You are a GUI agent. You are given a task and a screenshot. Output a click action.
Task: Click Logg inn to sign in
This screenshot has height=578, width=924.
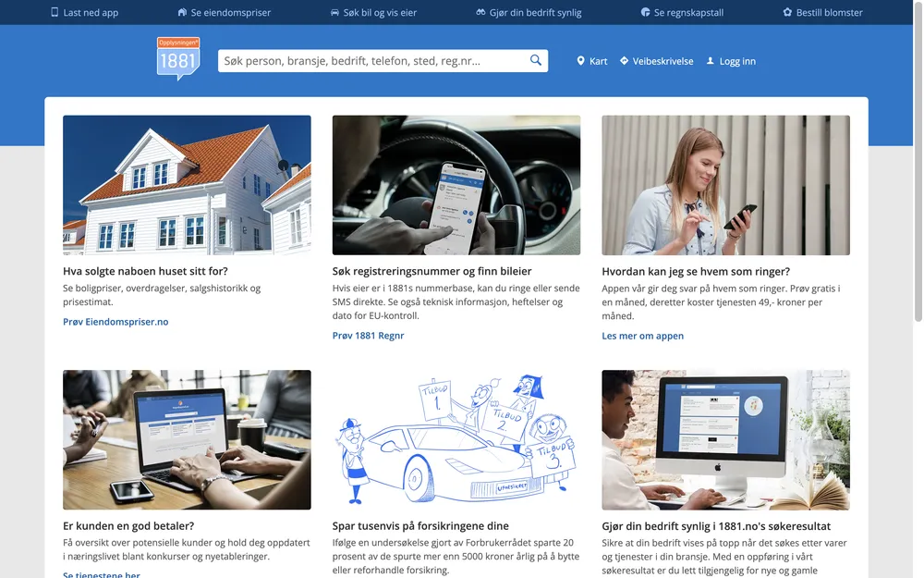coord(731,61)
